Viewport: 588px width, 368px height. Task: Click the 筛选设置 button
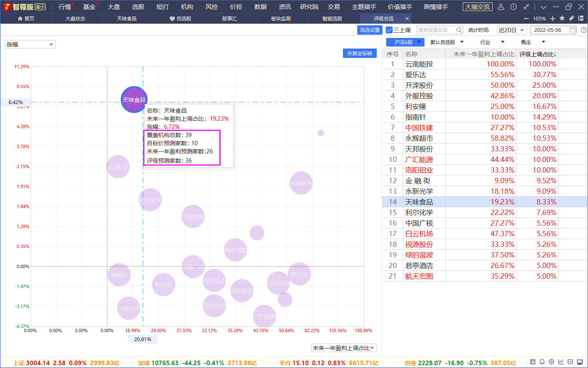point(370,30)
